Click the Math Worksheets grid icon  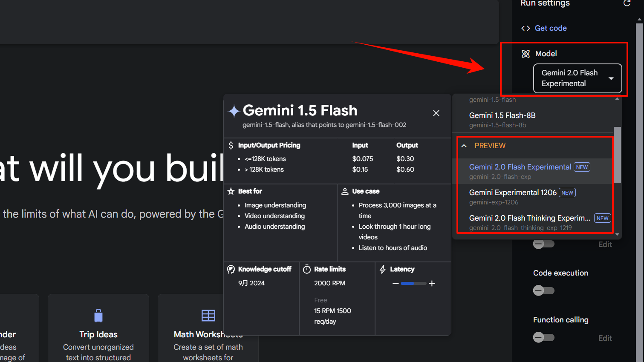pos(208,315)
